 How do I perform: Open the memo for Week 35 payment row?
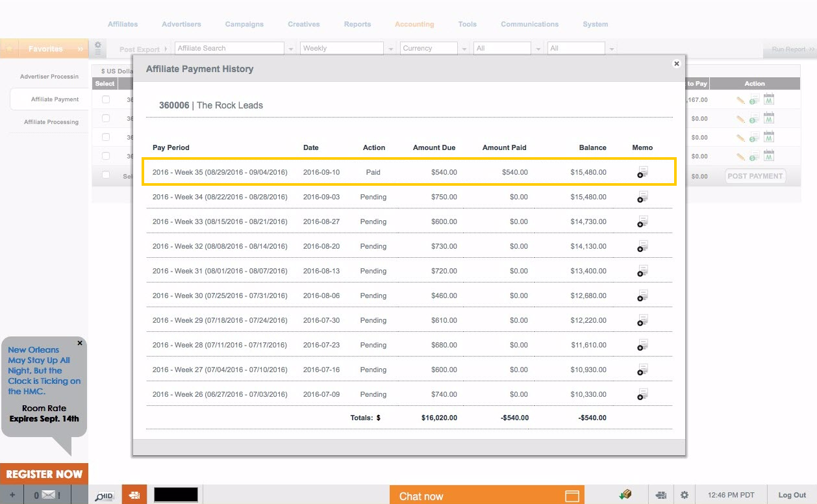pyautogui.click(x=642, y=173)
